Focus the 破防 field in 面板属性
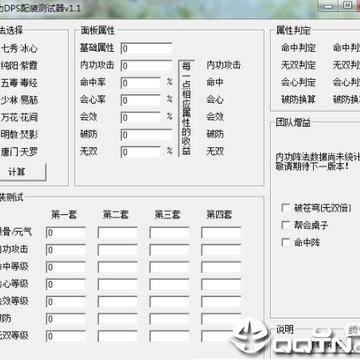The width and height of the screenshot is (360, 360). point(146,135)
